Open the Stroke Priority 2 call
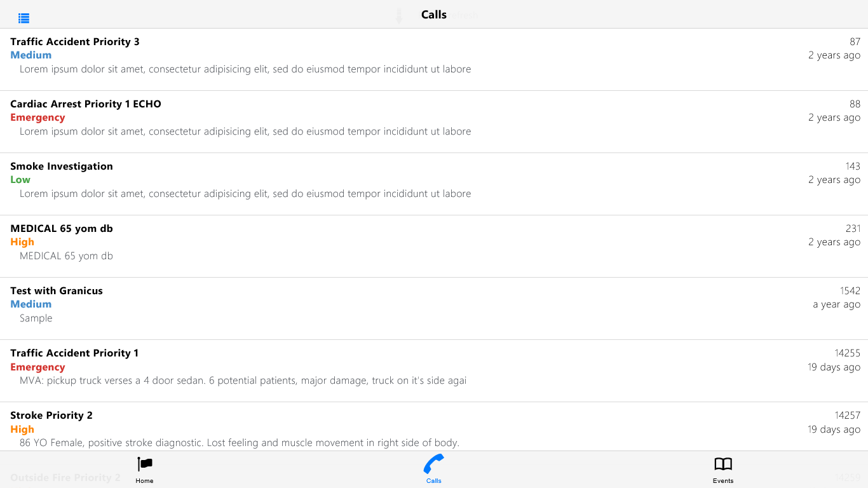 pos(51,416)
